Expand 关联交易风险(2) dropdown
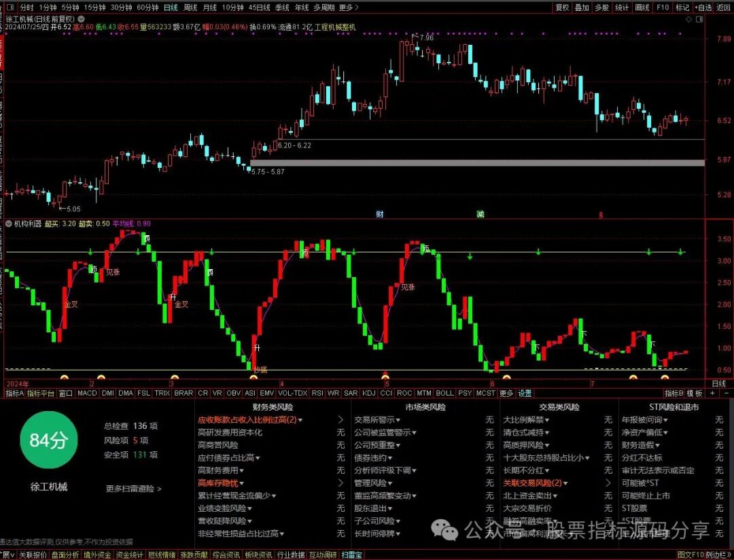The width and height of the screenshot is (734, 560). pyautogui.click(x=535, y=483)
